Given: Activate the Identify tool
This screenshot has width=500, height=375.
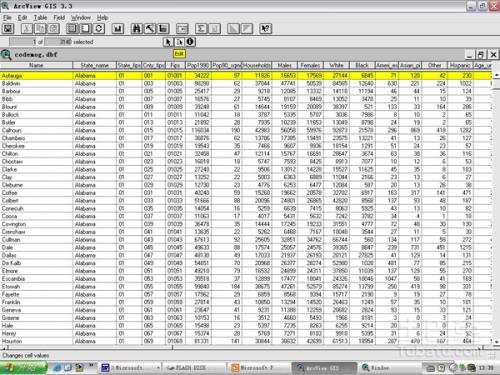Looking at the screenshot, I should click(x=190, y=42).
